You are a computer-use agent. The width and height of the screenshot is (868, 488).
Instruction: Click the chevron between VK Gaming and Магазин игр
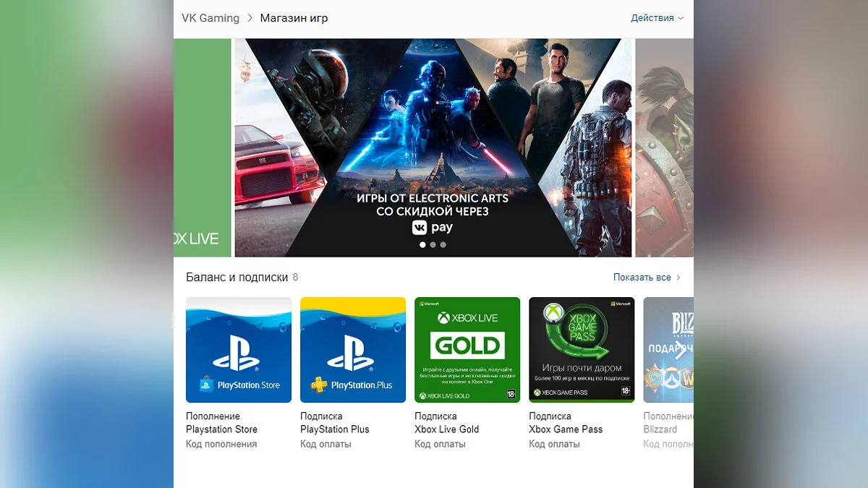click(x=250, y=18)
